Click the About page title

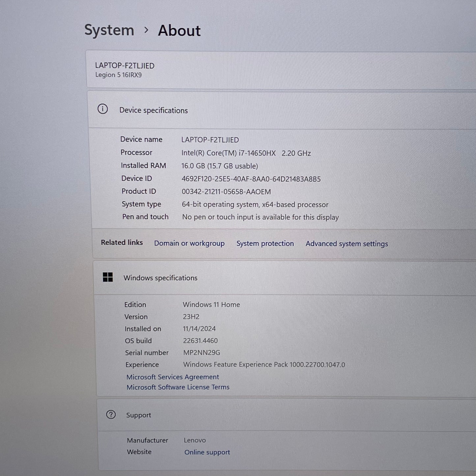click(179, 31)
